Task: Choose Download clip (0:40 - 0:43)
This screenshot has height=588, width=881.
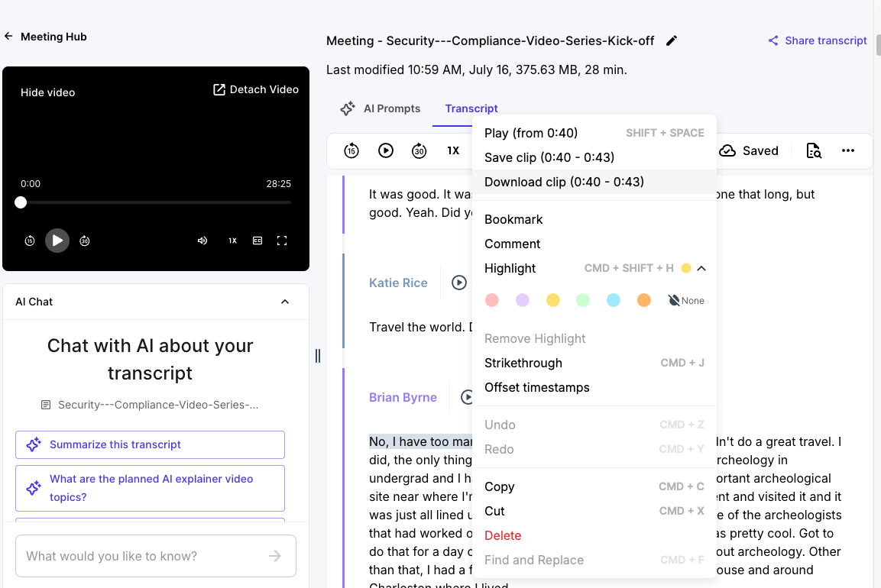Action: [x=564, y=182]
